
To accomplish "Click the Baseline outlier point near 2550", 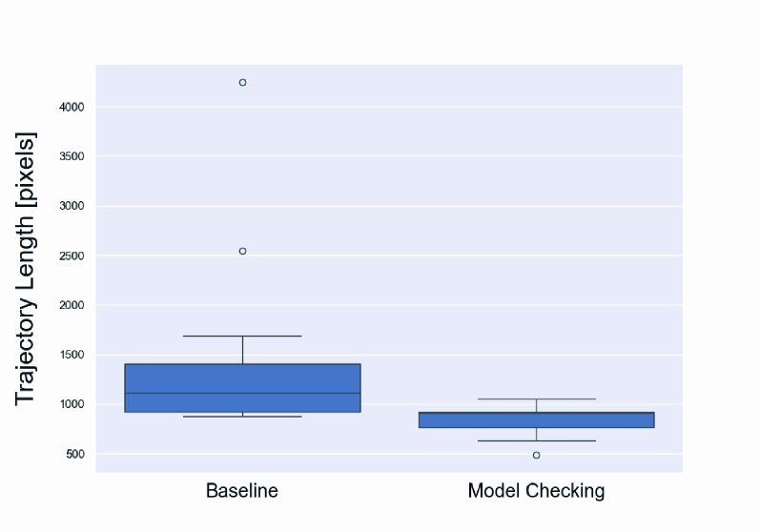I will click(242, 252).
